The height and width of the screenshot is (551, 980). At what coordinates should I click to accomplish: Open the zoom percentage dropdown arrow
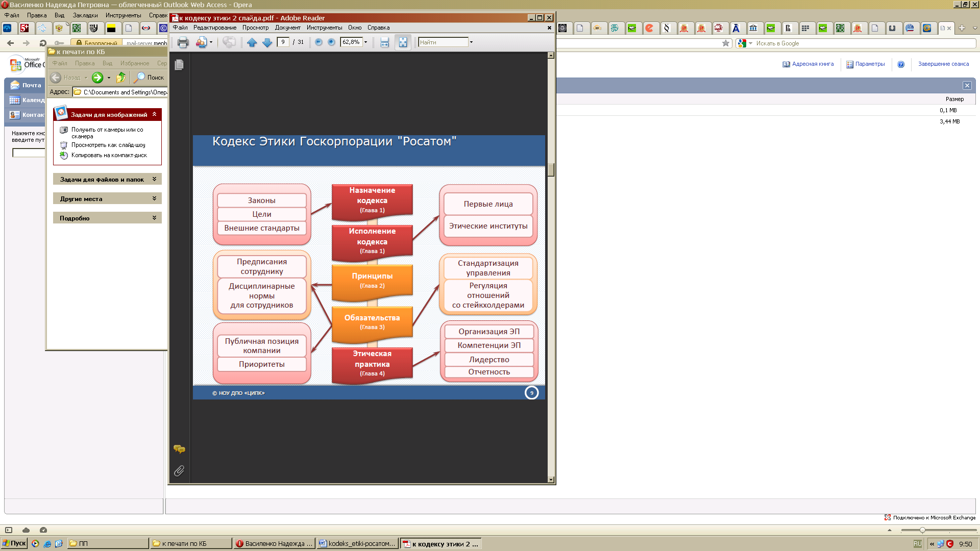[x=365, y=42]
